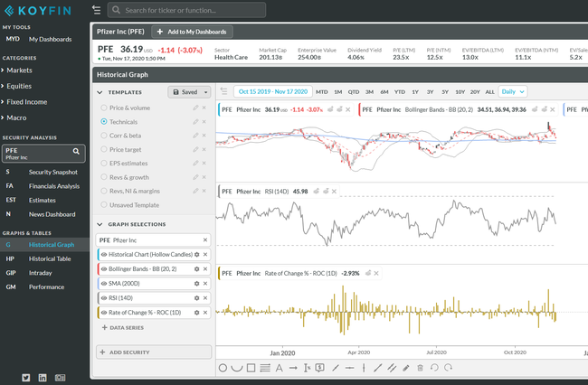Select the arrow drawing tool
Viewport: 588px width, 385px height.
(293, 368)
